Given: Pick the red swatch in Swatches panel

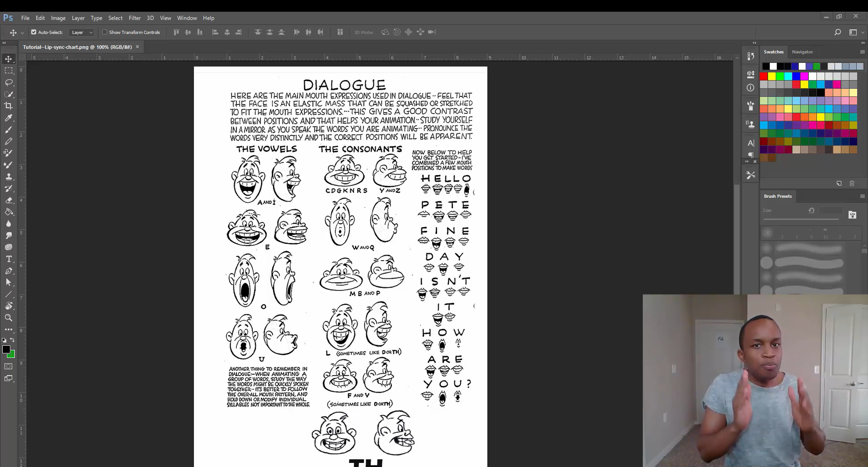Looking at the screenshot, I should tap(764, 76).
